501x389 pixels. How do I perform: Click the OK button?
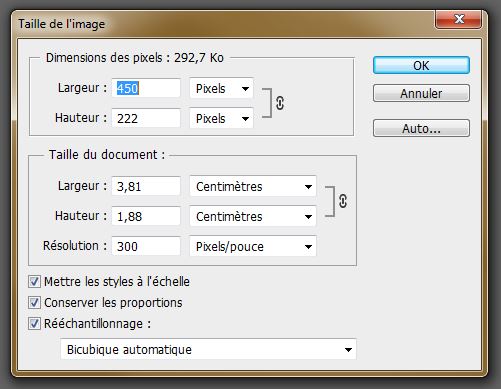(421, 65)
